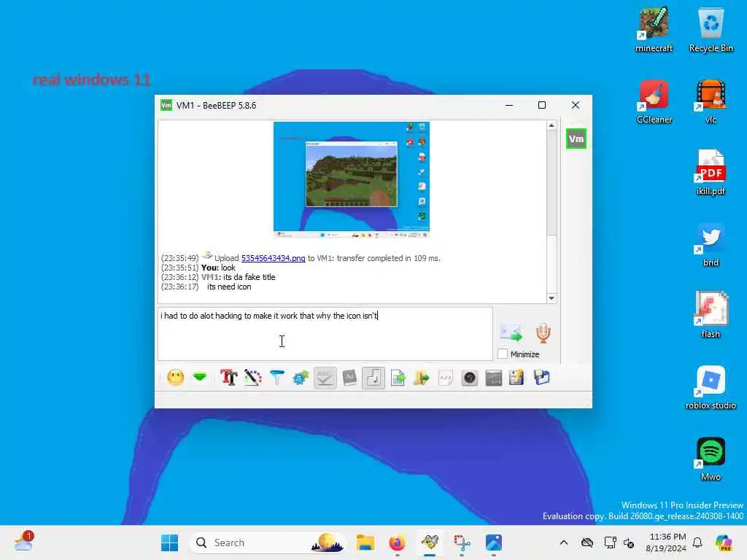This screenshot has height=560, width=747.
Task: Select the roblox studio desktop shortcut
Action: [711, 387]
